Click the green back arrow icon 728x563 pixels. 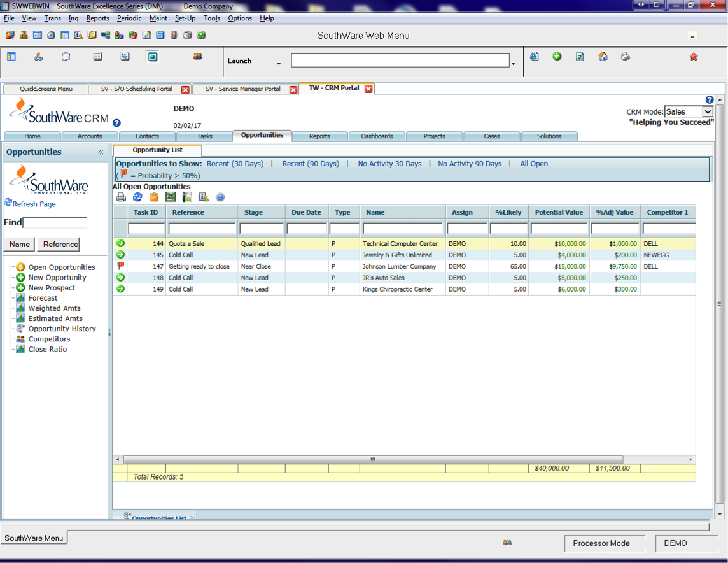click(557, 56)
